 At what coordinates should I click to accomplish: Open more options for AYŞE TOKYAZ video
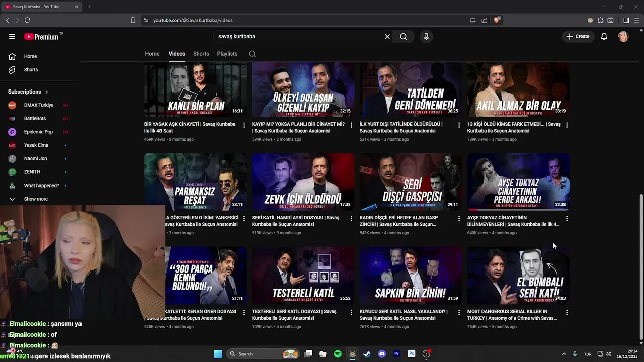click(x=567, y=219)
